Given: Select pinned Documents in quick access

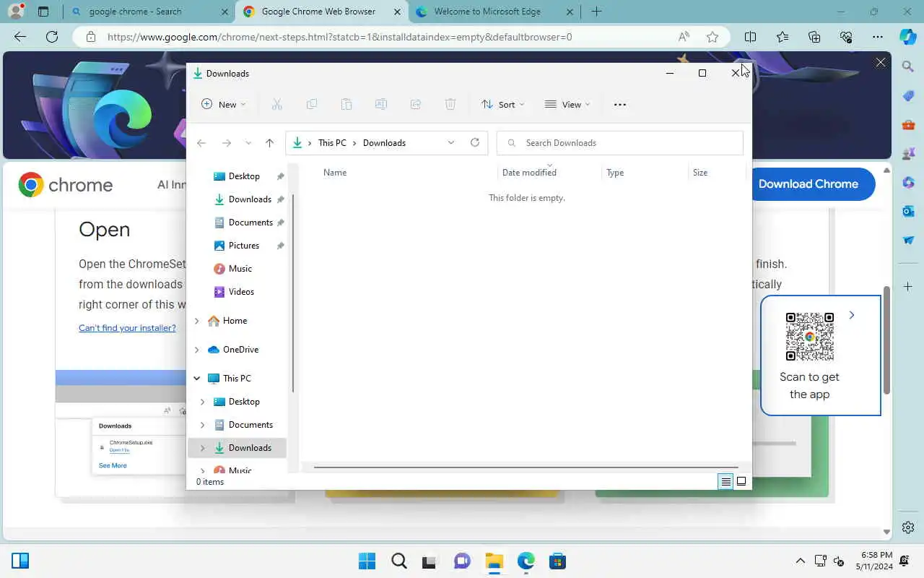Looking at the screenshot, I should pyautogui.click(x=250, y=223).
